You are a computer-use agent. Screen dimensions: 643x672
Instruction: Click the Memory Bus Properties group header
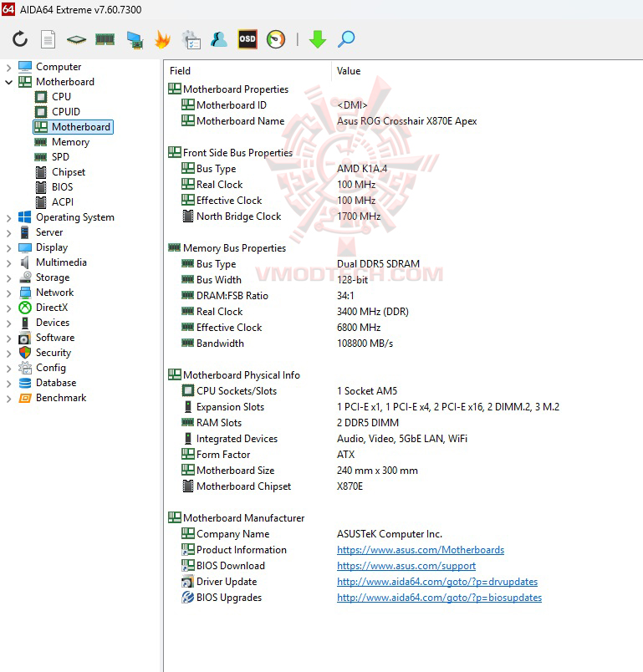pyautogui.click(x=227, y=248)
